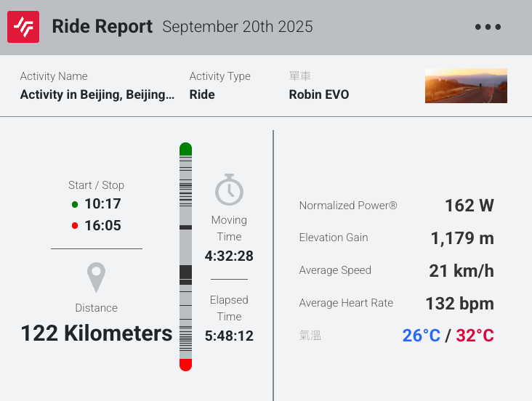Click the green start time dot

click(75, 204)
